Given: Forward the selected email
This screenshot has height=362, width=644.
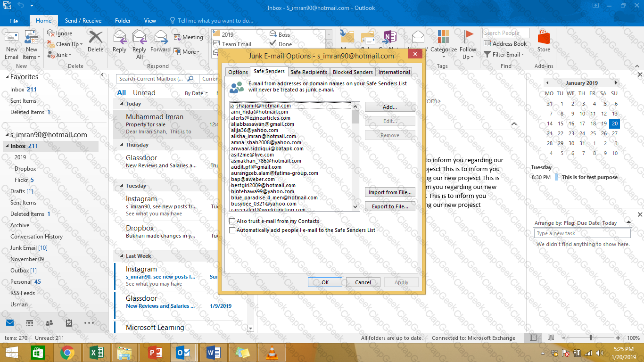Looking at the screenshot, I should (x=161, y=41).
